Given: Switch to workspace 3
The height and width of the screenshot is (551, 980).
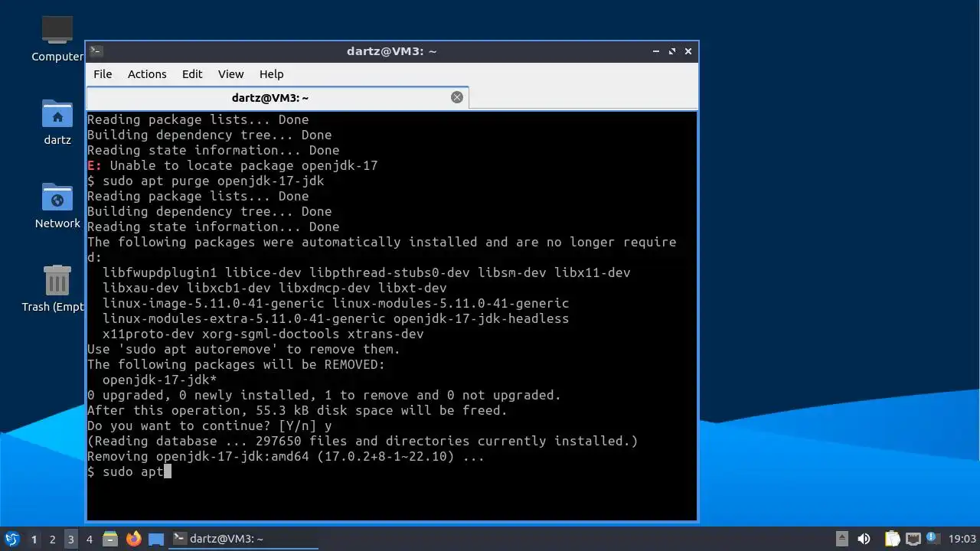Looking at the screenshot, I should pyautogui.click(x=70, y=540).
